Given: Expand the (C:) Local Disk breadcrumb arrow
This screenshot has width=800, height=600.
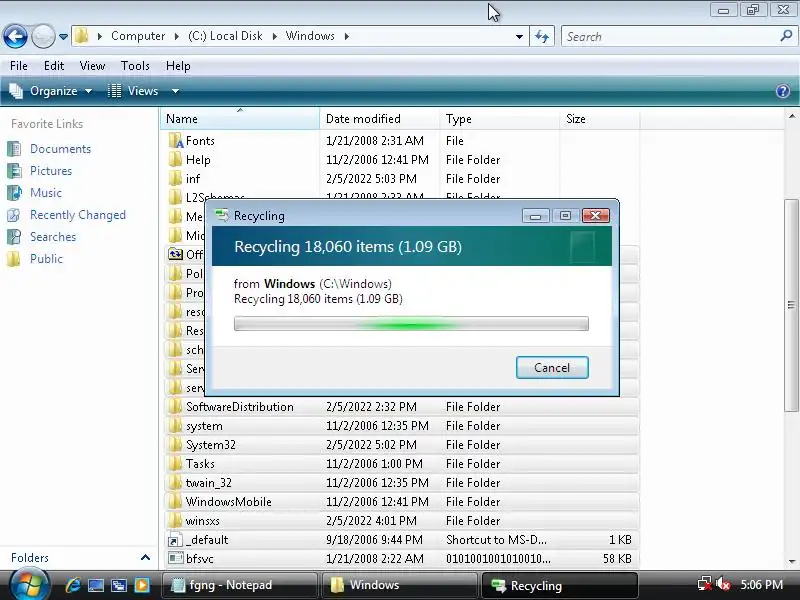Looking at the screenshot, I should (274, 36).
